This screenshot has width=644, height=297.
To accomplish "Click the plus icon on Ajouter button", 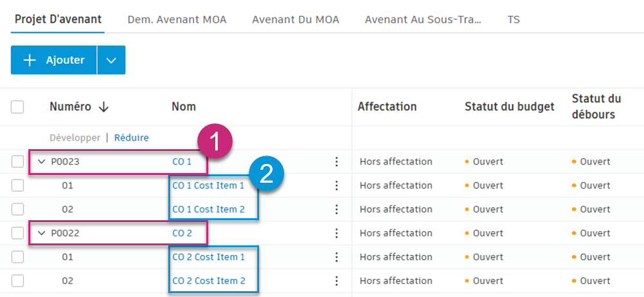I will point(30,60).
